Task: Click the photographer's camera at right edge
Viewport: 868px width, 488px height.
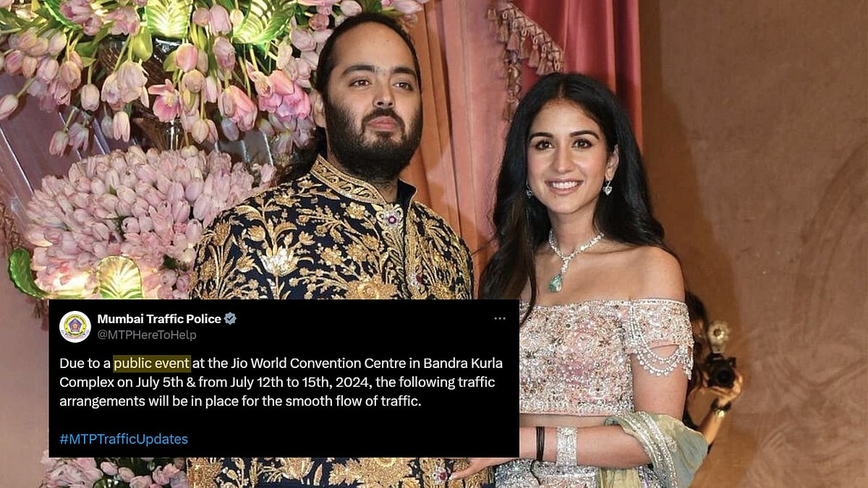Action: tap(721, 370)
